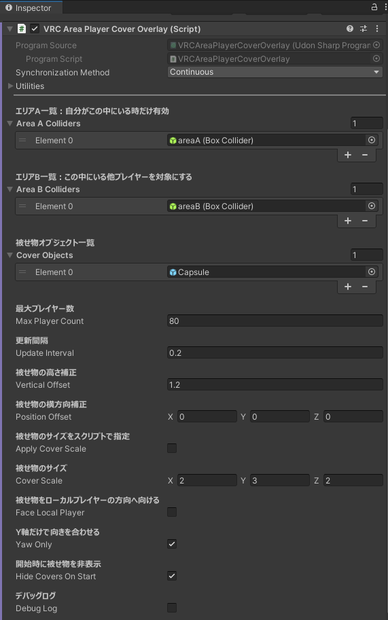The width and height of the screenshot is (388, 620).
Task: Toggle the Inspector lock icon
Action: pyautogui.click(x=374, y=7)
